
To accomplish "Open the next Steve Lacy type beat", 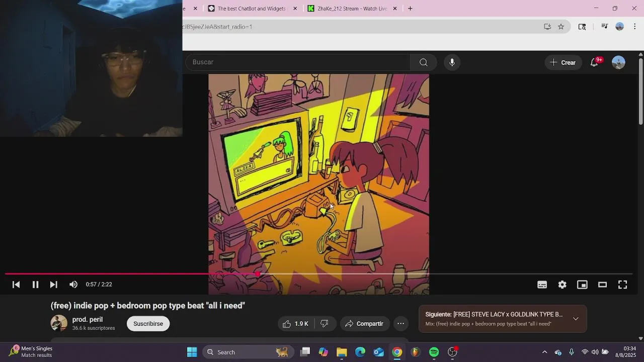I will (x=494, y=315).
